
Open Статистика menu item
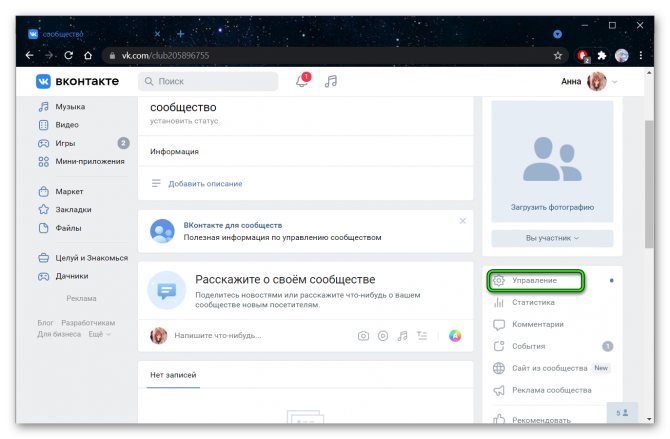point(533,303)
